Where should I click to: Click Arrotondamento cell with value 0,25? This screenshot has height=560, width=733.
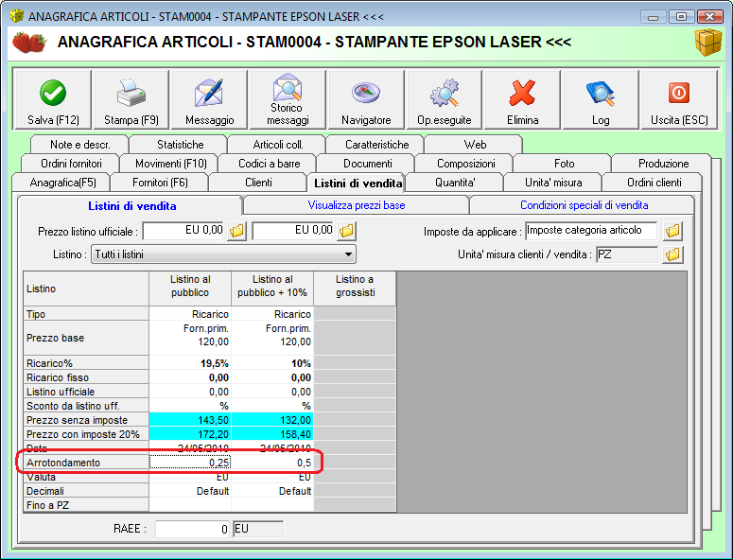coord(190,463)
